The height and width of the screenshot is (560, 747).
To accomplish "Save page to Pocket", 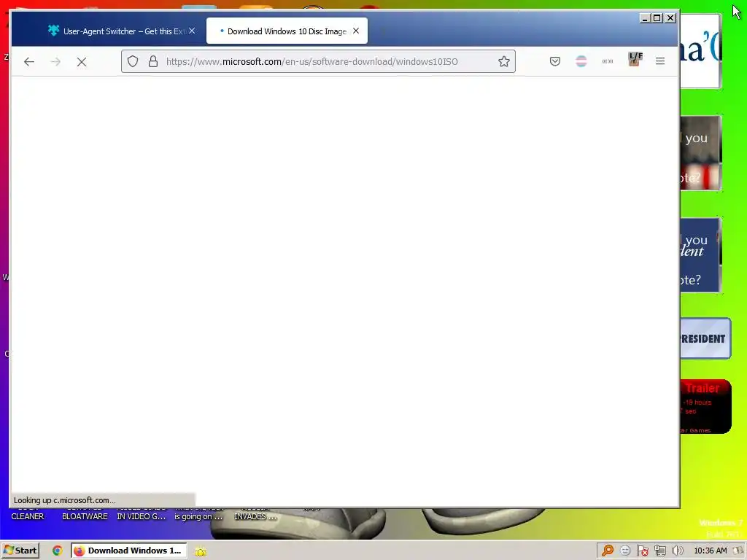I will (555, 61).
